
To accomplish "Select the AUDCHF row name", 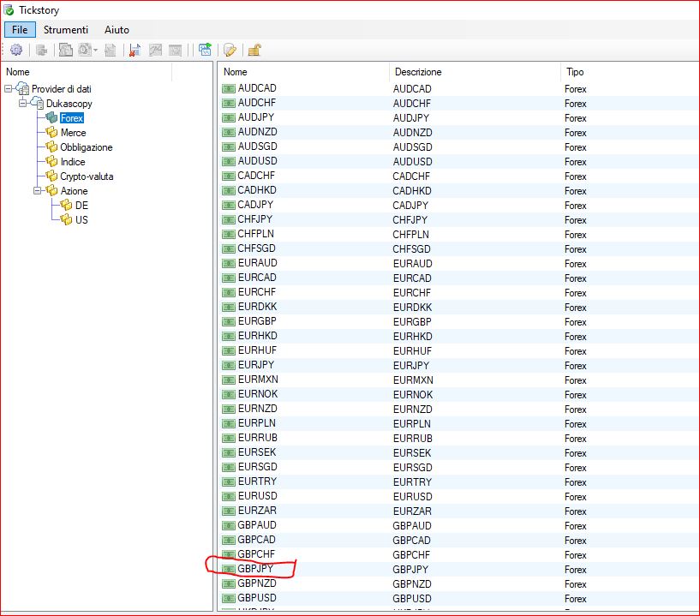I will tap(257, 103).
